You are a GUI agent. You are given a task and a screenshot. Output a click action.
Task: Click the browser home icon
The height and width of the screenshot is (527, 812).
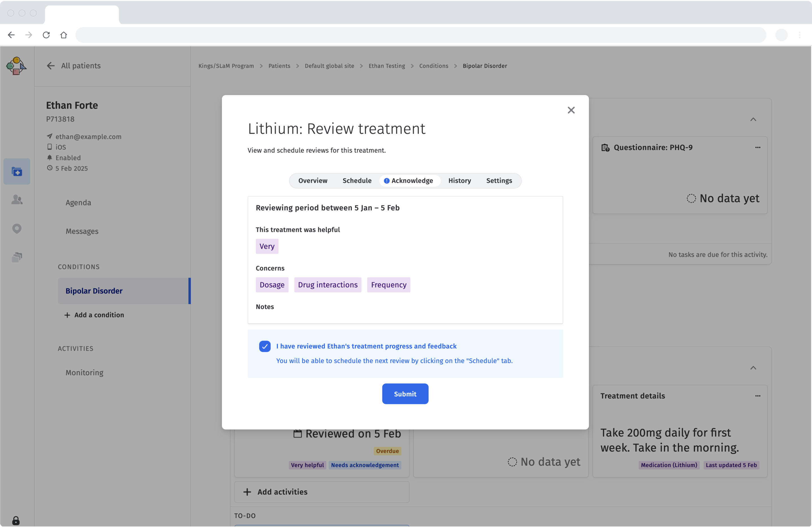point(63,35)
